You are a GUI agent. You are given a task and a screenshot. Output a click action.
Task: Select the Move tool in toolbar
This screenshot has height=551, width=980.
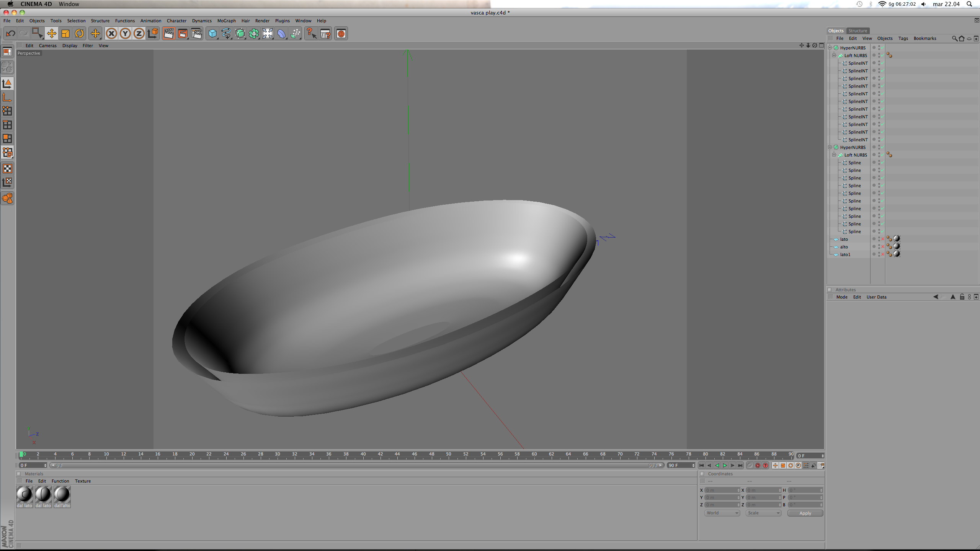pyautogui.click(x=51, y=34)
